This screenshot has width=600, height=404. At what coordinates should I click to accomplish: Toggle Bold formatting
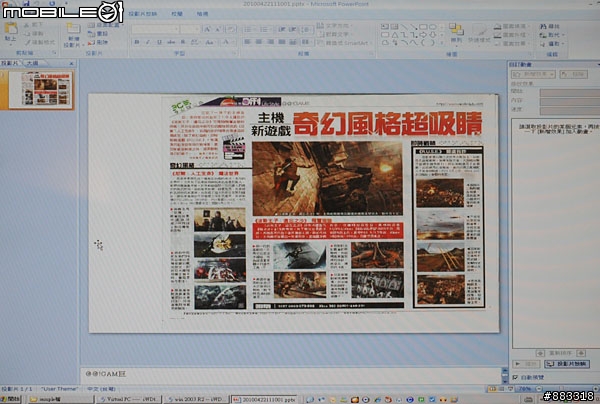(137, 42)
